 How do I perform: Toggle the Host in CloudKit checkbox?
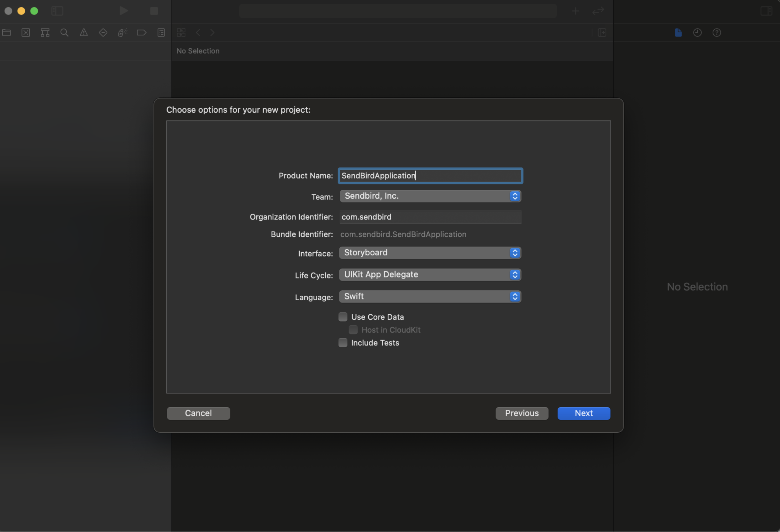click(353, 330)
